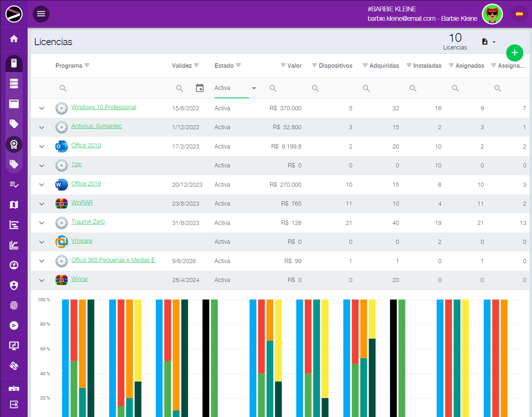Open the user avatar profile picture
Viewport: 532px width, 417px height.
tap(492, 14)
